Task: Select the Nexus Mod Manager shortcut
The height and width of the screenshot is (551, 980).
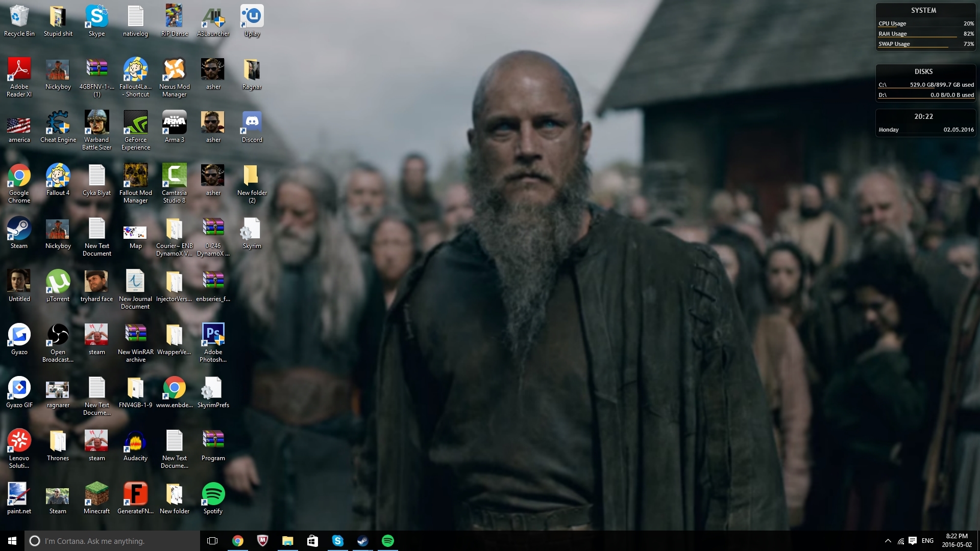Action: (x=174, y=78)
